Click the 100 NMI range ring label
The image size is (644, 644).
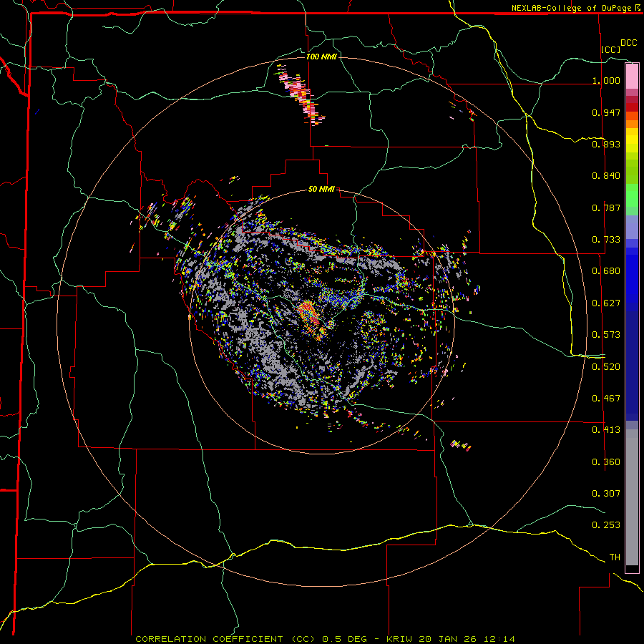pyautogui.click(x=321, y=57)
